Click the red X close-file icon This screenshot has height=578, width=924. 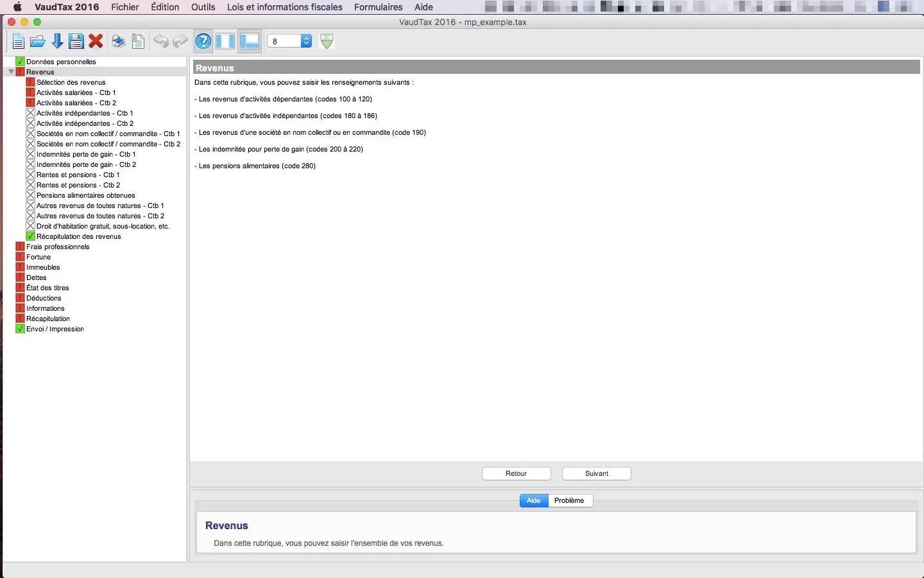96,42
